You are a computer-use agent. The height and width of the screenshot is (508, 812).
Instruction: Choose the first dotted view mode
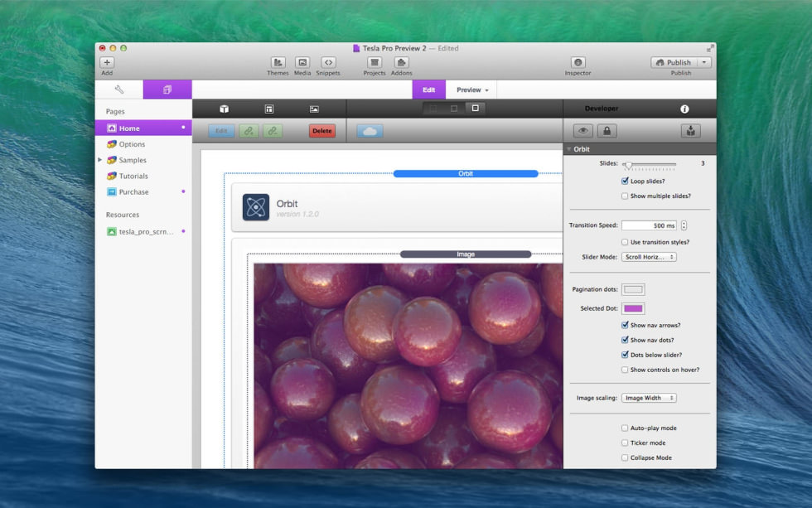coord(433,109)
